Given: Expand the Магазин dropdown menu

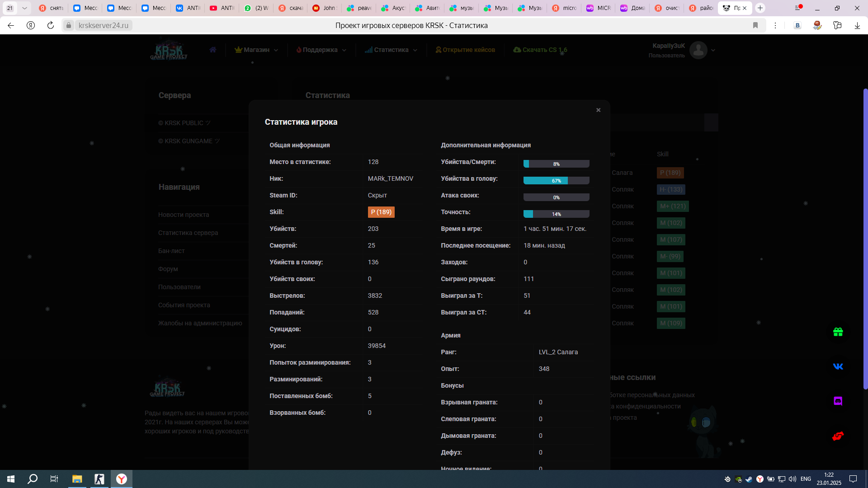Looking at the screenshot, I should tap(256, 50).
